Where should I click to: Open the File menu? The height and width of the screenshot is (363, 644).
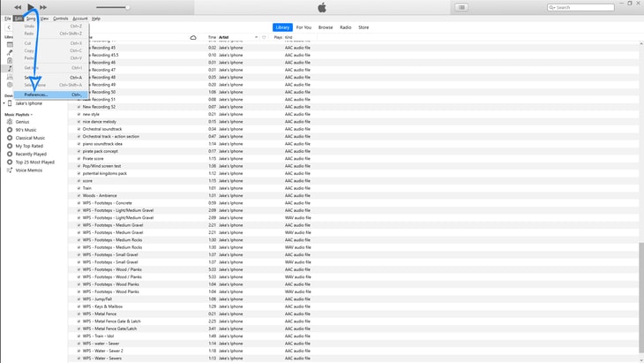click(x=8, y=19)
